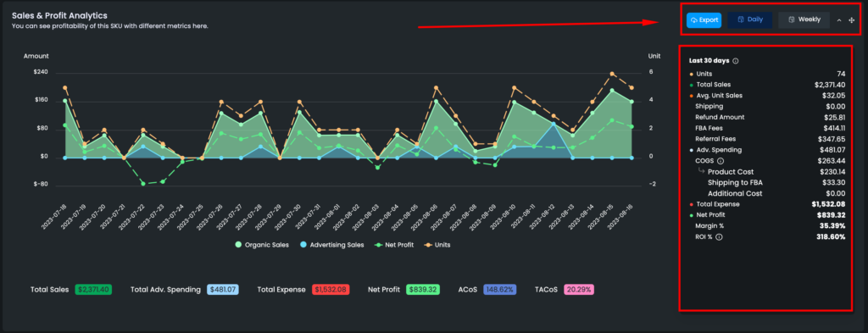This screenshot has height=333, width=868.
Task: Click the 2023-08-16 date label on the axis
Action: tap(620, 216)
